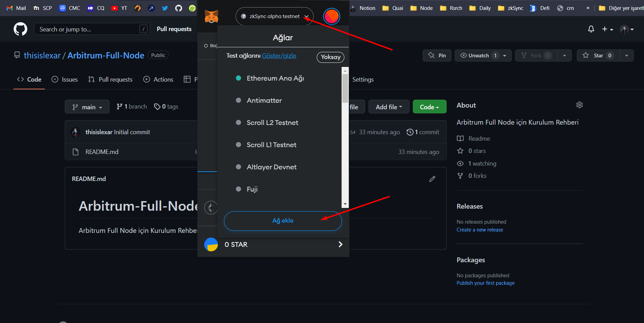Viewport: 644px width, 323px height.
Task: Open the Daily bookmarks folder
Action: 480,8
